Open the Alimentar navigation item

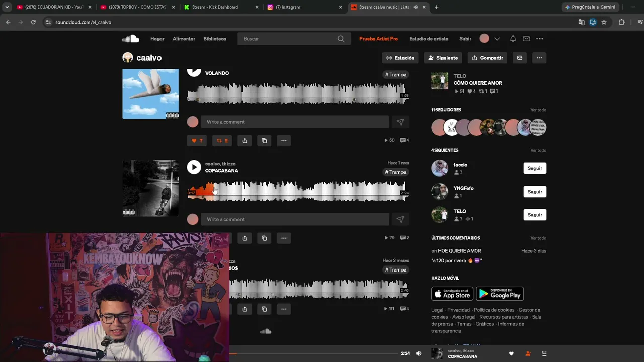click(184, 39)
